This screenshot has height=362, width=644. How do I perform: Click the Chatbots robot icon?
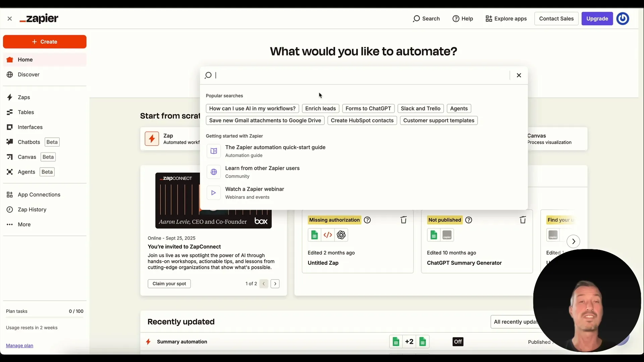point(10,142)
